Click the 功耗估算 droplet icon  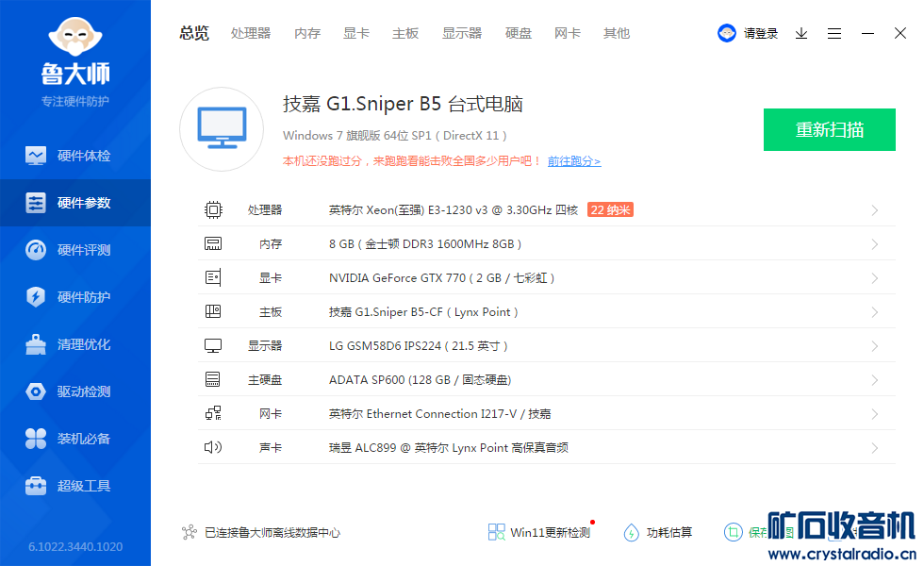[x=631, y=532]
